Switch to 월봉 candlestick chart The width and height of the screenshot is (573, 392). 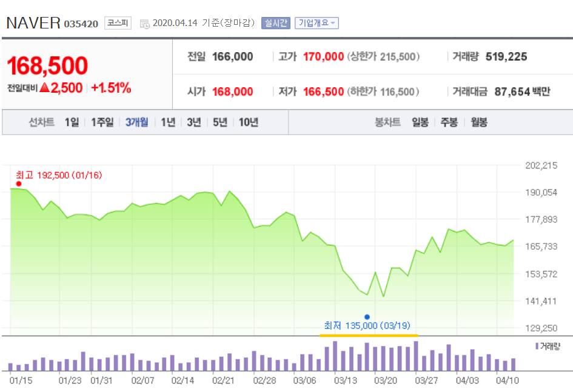point(479,122)
